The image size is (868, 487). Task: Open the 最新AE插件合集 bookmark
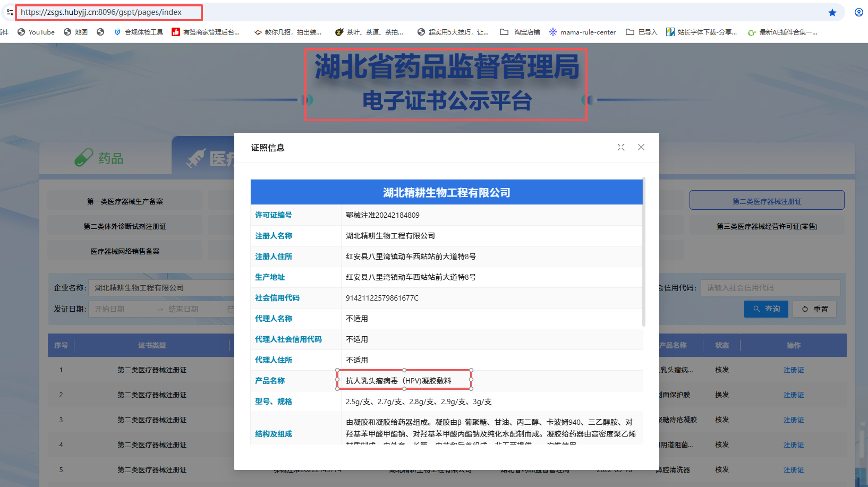click(x=782, y=32)
